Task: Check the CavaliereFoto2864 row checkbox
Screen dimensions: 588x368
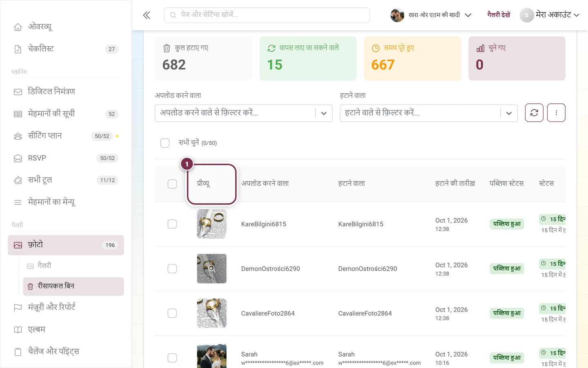Action: pos(172,313)
